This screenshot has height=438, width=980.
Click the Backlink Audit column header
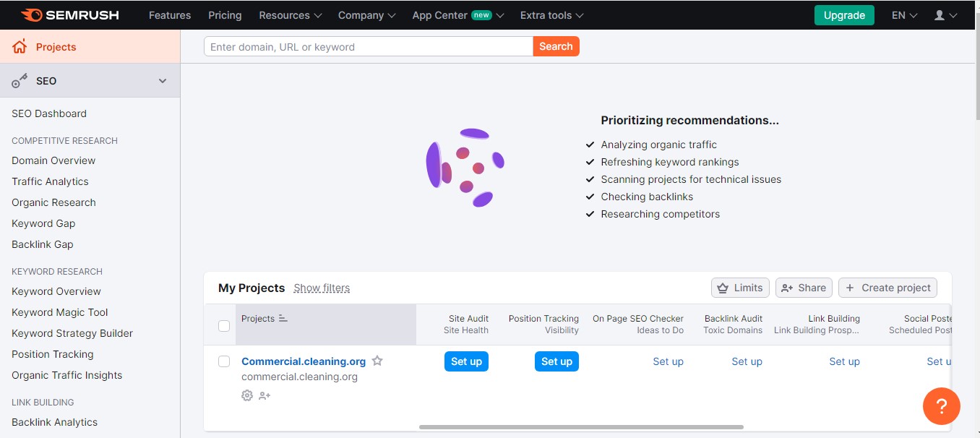[734, 318]
